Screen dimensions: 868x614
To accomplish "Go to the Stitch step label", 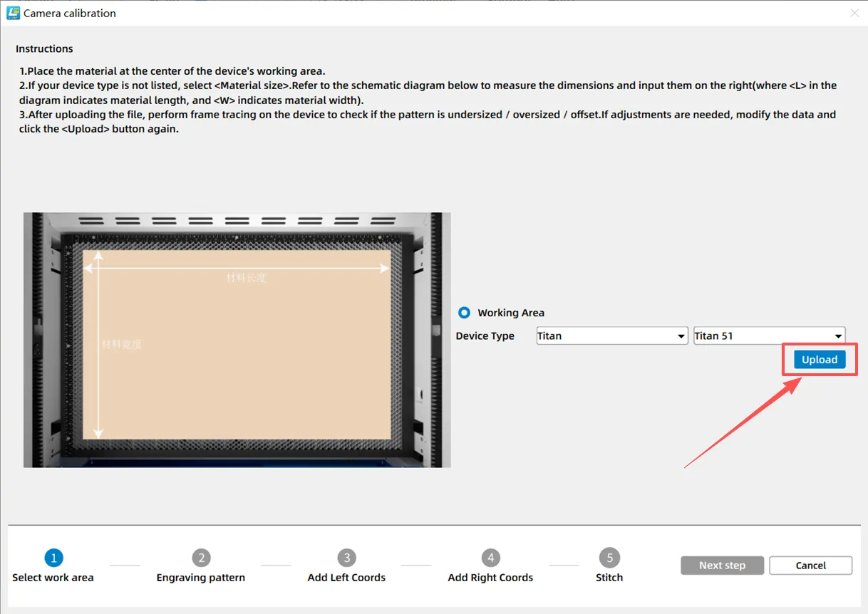I will pos(609,578).
